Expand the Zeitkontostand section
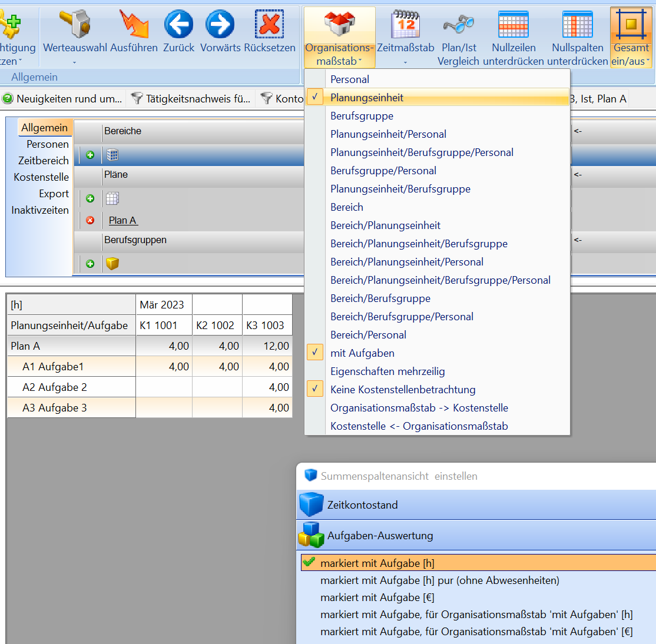The width and height of the screenshot is (656, 644). coord(362,505)
